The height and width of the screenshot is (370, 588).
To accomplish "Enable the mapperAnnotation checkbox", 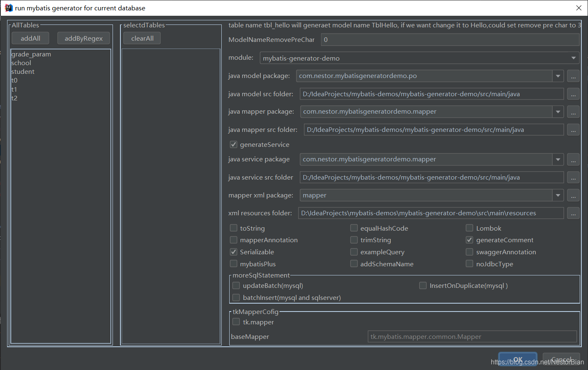I will click(x=233, y=240).
